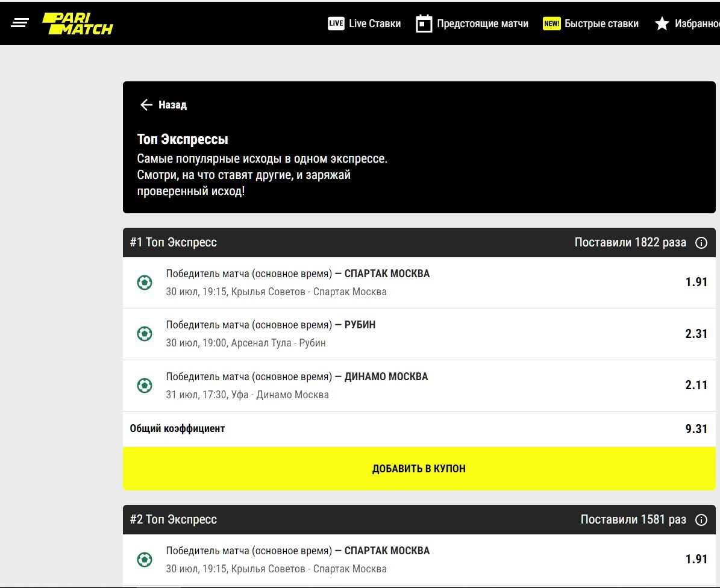Click the NEW! badge icon

(x=551, y=23)
